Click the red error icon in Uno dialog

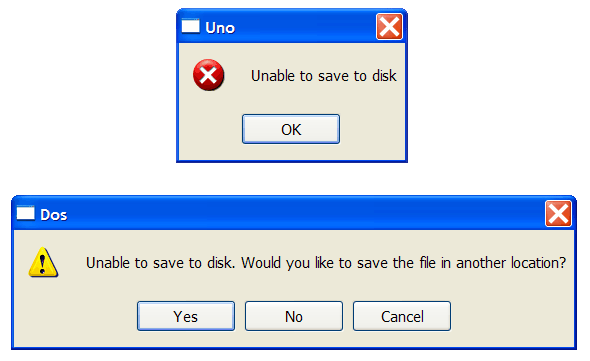[208, 75]
